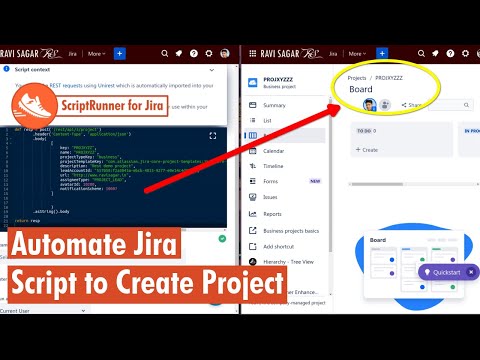Open the user avatar in left header

(x=225, y=53)
